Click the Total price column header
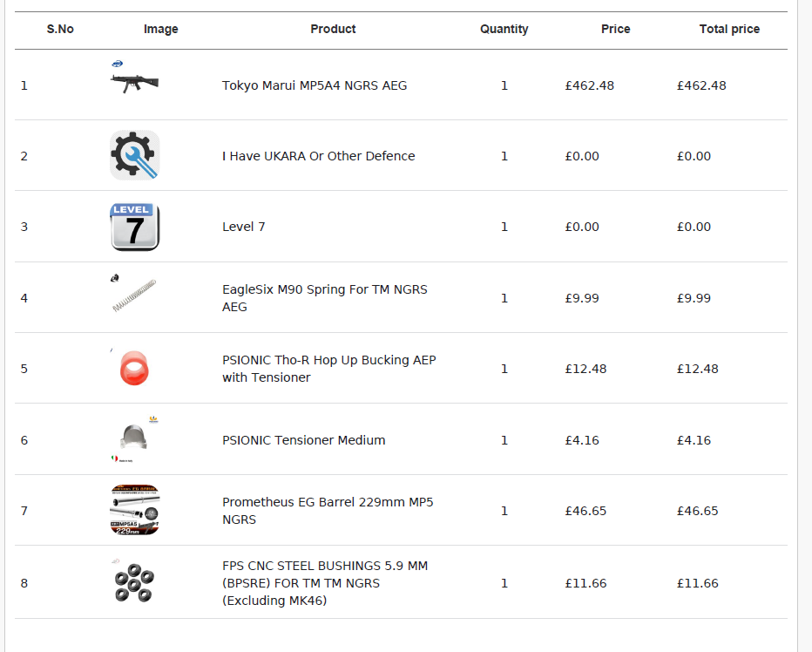The height and width of the screenshot is (652, 812). 729,29
